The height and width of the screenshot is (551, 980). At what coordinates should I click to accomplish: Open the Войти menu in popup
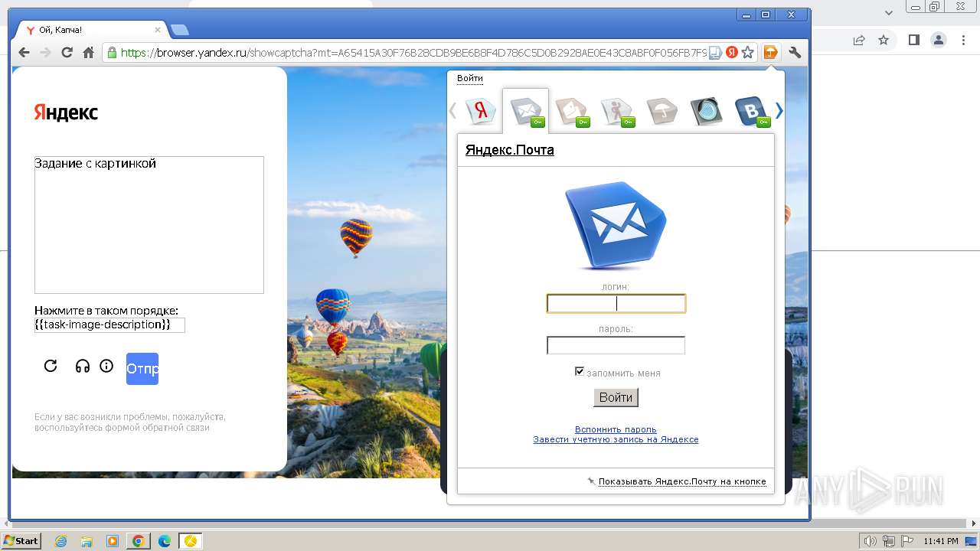click(470, 78)
